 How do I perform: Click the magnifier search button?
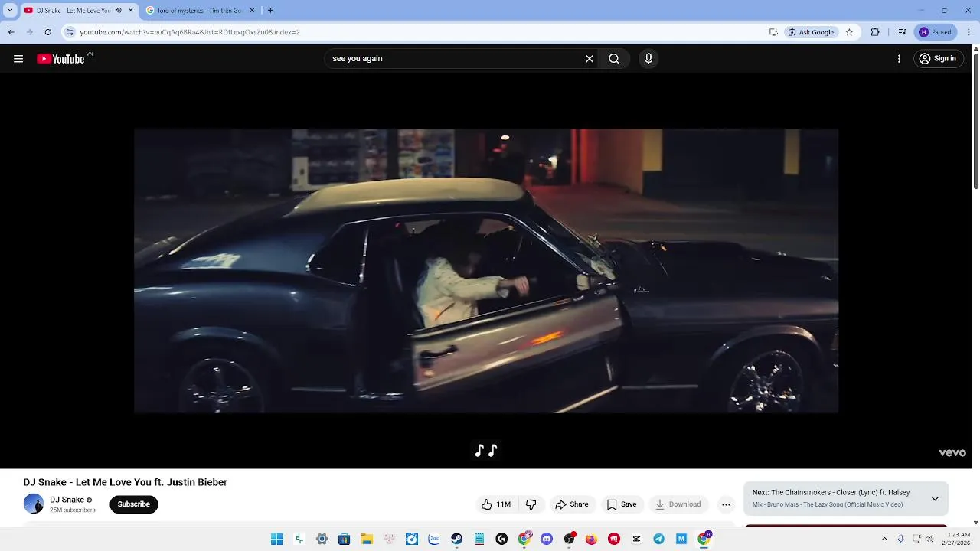pos(614,59)
